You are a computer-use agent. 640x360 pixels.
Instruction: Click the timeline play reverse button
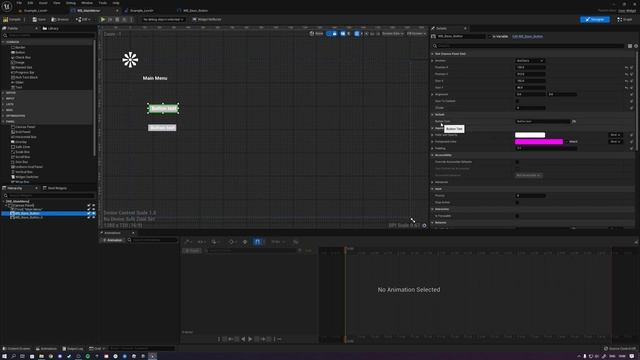point(243,339)
